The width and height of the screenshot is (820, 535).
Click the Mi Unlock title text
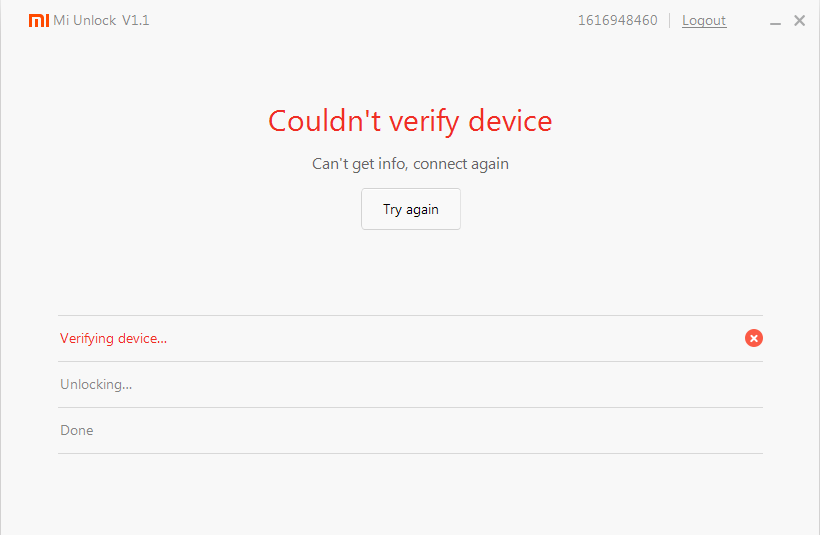(85, 20)
